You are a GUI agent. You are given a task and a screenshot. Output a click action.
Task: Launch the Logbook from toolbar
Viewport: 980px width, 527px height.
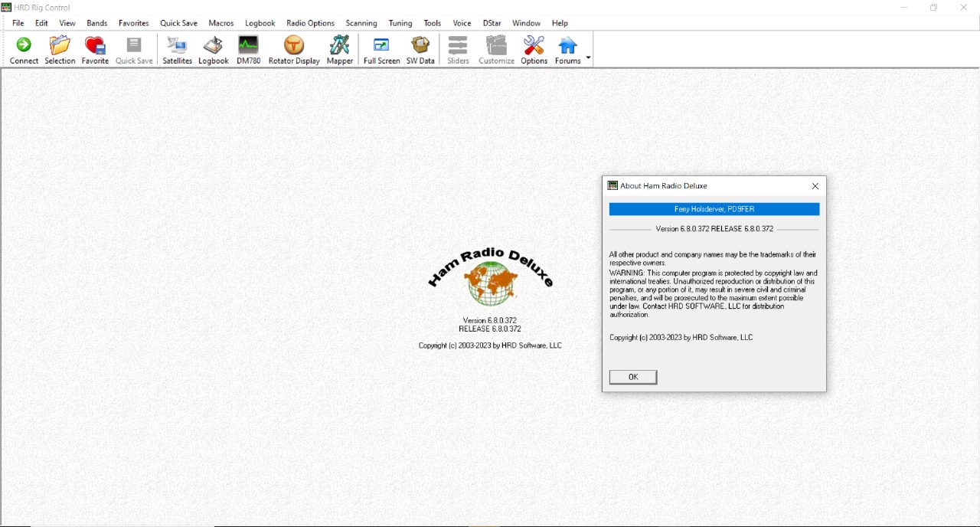point(213,50)
